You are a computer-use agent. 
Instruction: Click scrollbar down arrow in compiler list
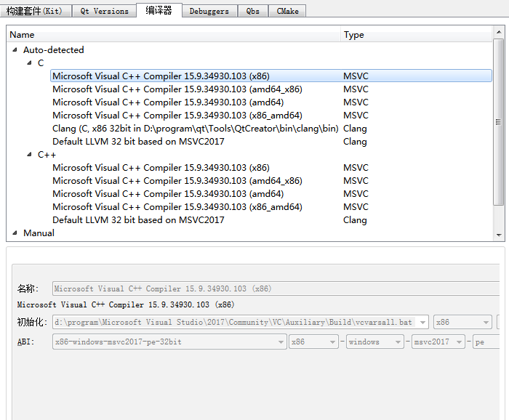[499, 235]
